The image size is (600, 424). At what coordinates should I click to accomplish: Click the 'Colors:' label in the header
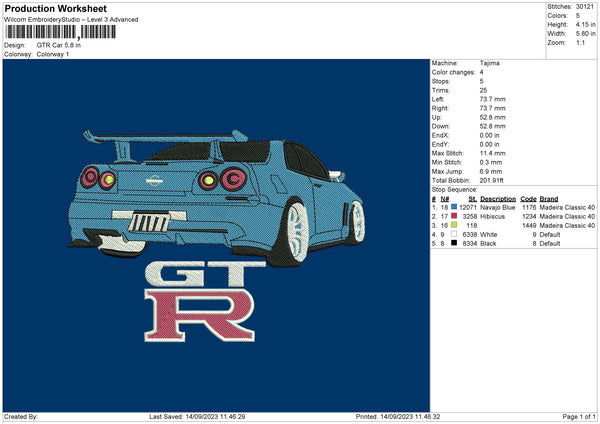557,16
